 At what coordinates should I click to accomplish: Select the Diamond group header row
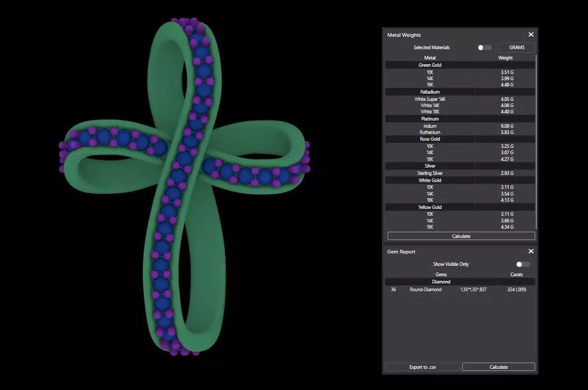460,282
